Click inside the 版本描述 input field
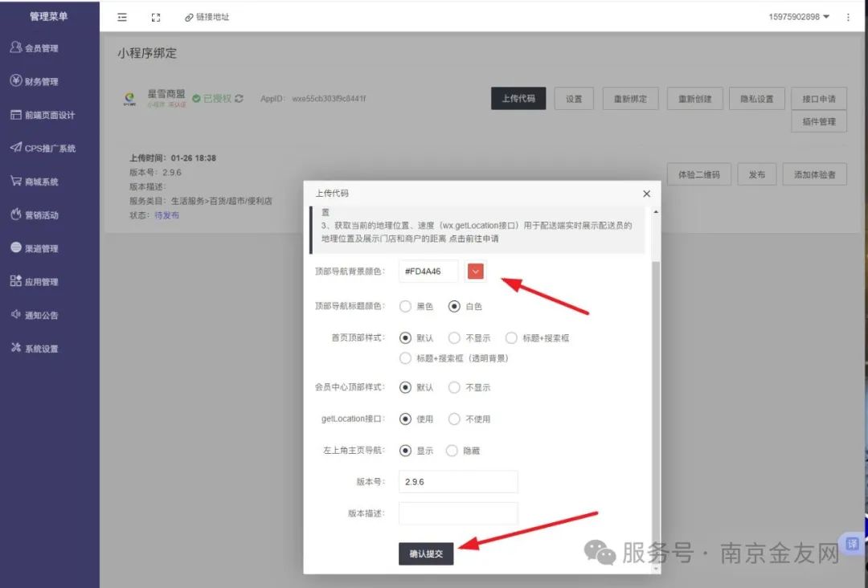 pyautogui.click(x=457, y=513)
